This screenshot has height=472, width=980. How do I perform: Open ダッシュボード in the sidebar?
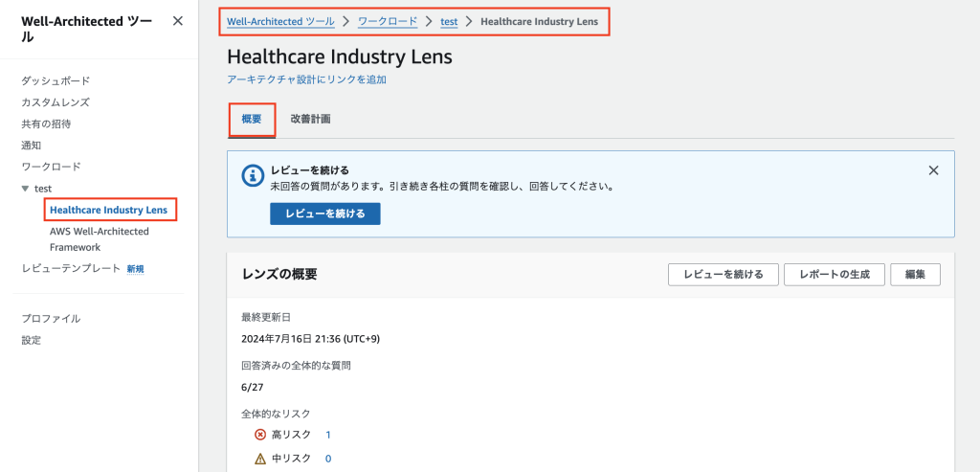[56, 80]
